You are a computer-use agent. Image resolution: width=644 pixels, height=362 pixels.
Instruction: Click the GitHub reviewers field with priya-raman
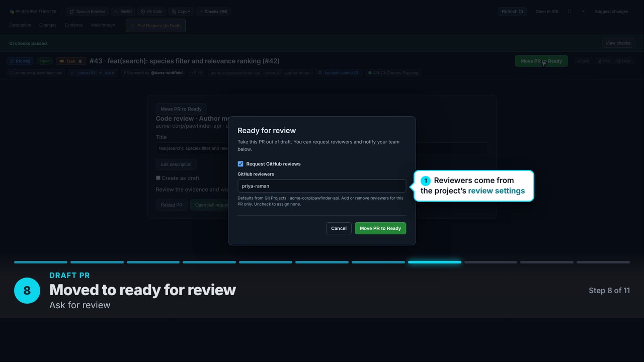(x=322, y=186)
